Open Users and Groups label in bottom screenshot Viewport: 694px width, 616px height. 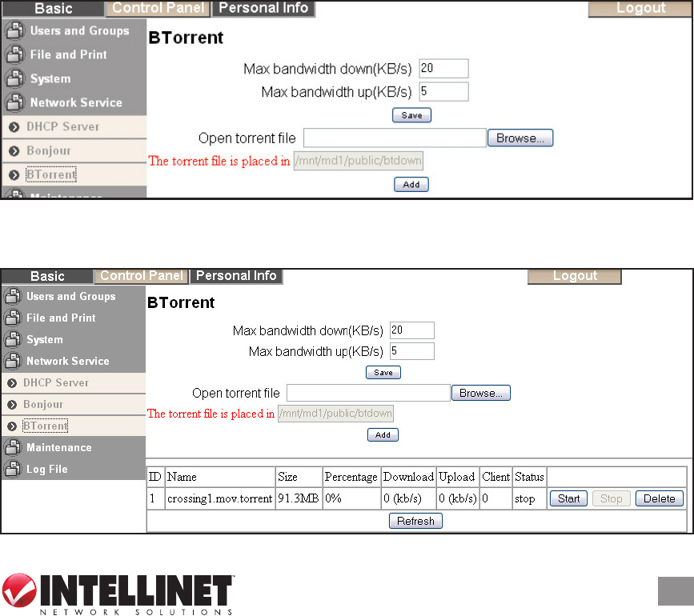[70, 296]
